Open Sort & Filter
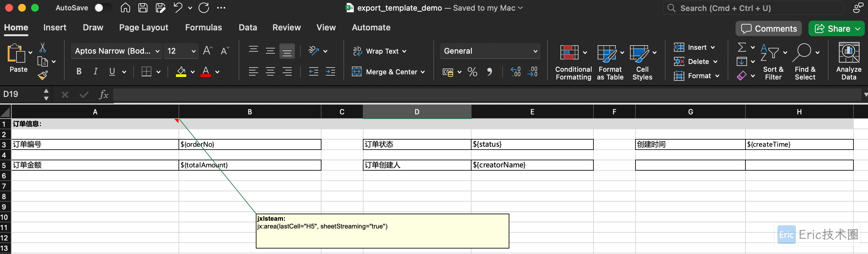The width and height of the screenshot is (868, 254). click(x=773, y=62)
